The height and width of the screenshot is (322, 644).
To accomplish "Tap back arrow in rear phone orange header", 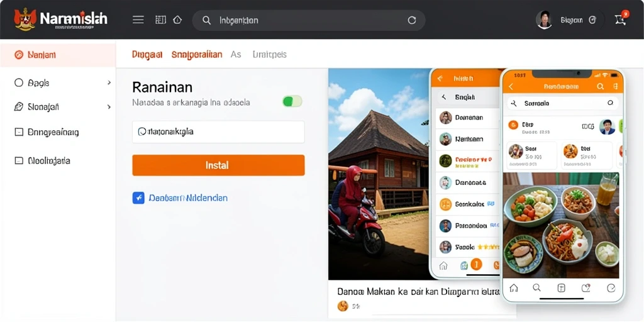I will point(440,78).
